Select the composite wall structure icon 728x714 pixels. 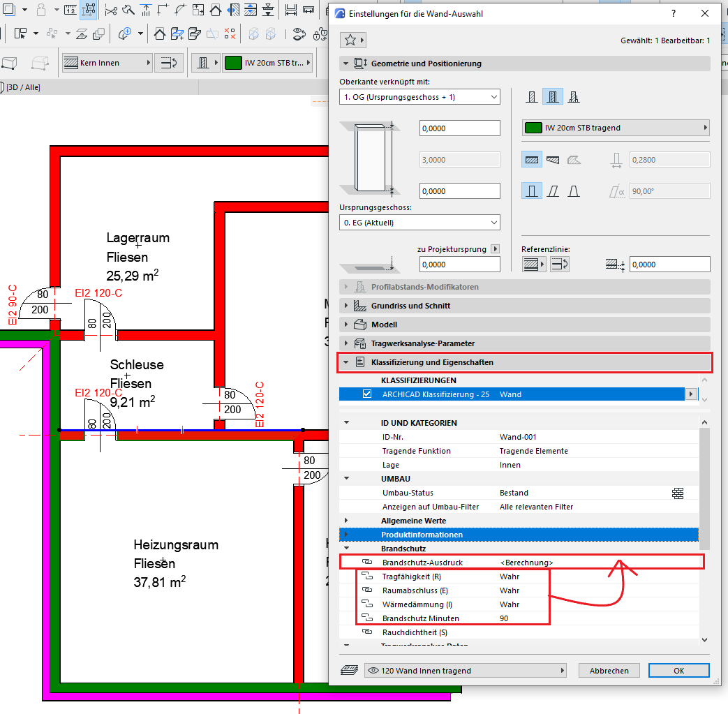coord(553,97)
